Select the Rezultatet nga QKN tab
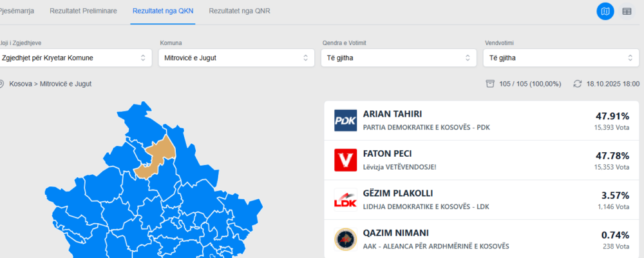 163,12
